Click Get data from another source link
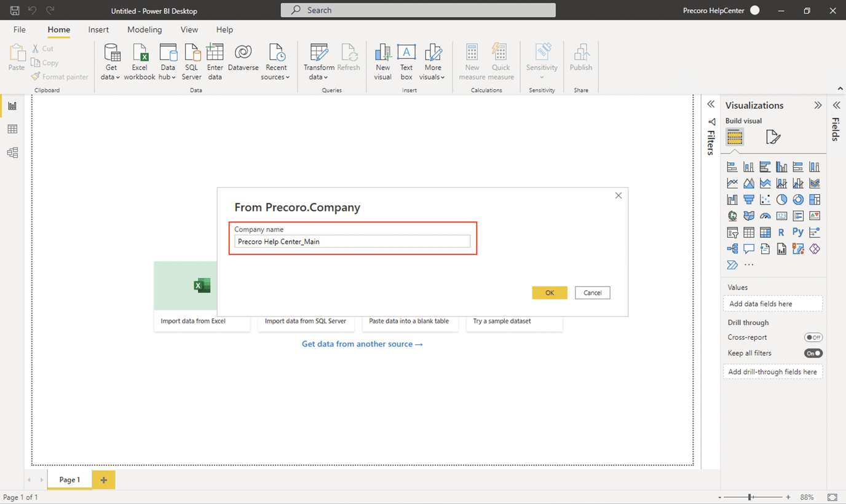This screenshot has height=504, width=846. coord(362,344)
